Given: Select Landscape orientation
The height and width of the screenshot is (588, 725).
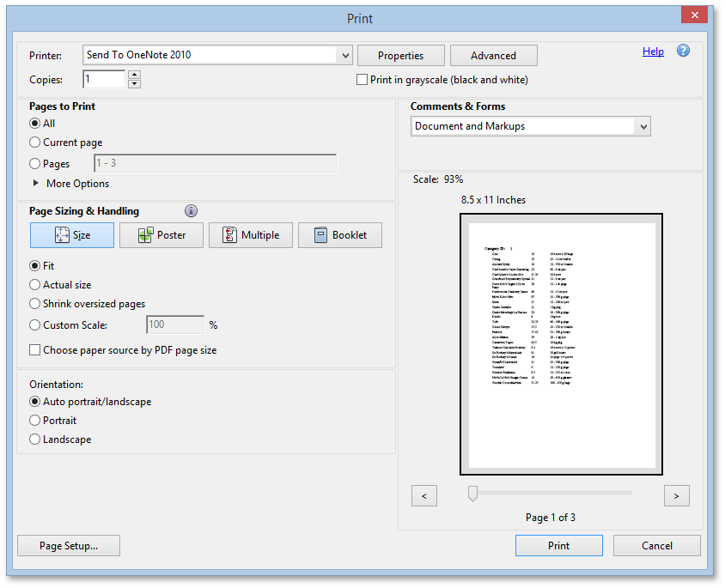Looking at the screenshot, I should coord(34,439).
